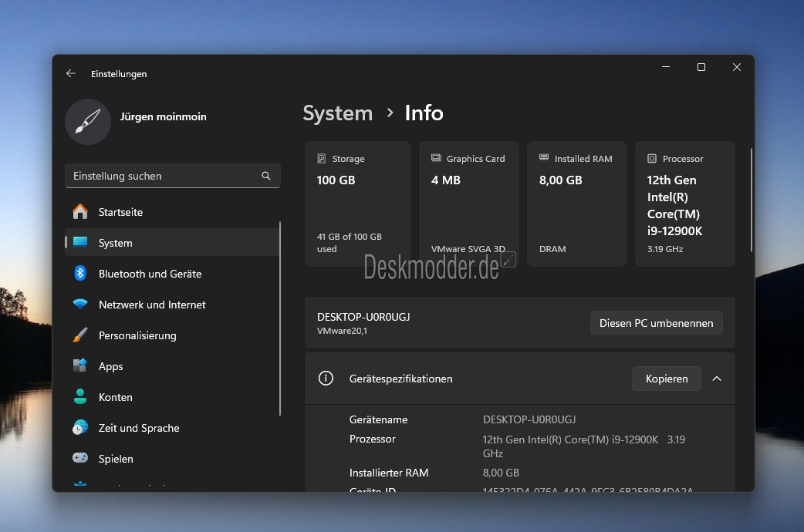Click the Graphics Card icon

pyautogui.click(x=436, y=158)
